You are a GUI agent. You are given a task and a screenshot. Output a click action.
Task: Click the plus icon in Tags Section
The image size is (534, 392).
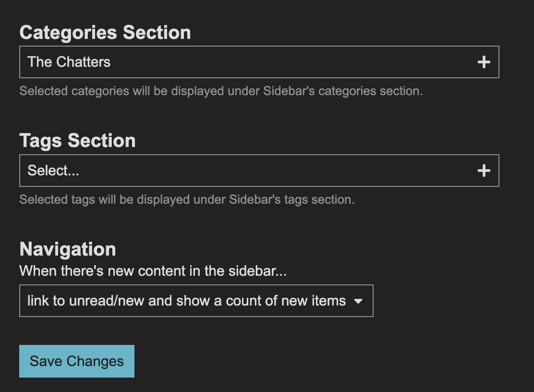(x=484, y=171)
